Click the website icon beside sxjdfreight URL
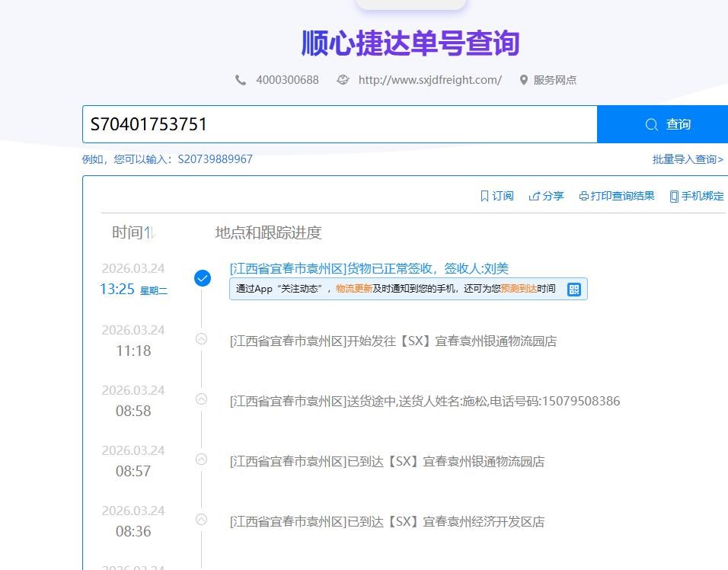The width and height of the screenshot is (728, 570). point(343,80)
